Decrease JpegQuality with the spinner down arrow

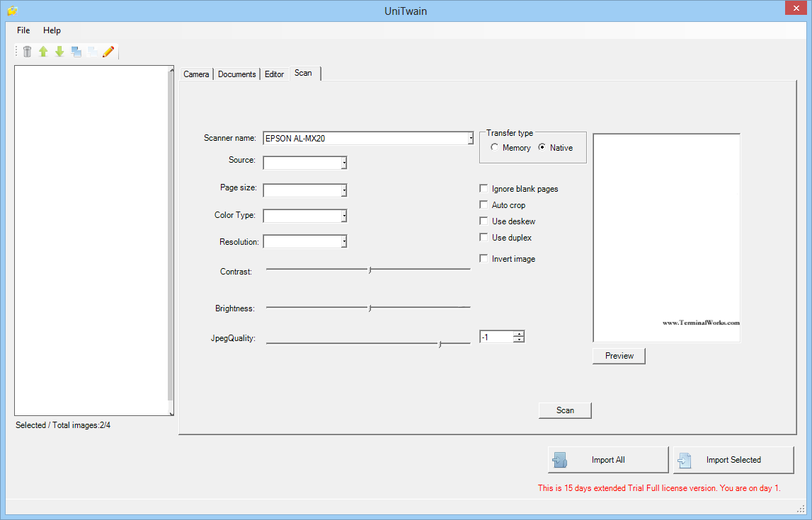point(519,340)
